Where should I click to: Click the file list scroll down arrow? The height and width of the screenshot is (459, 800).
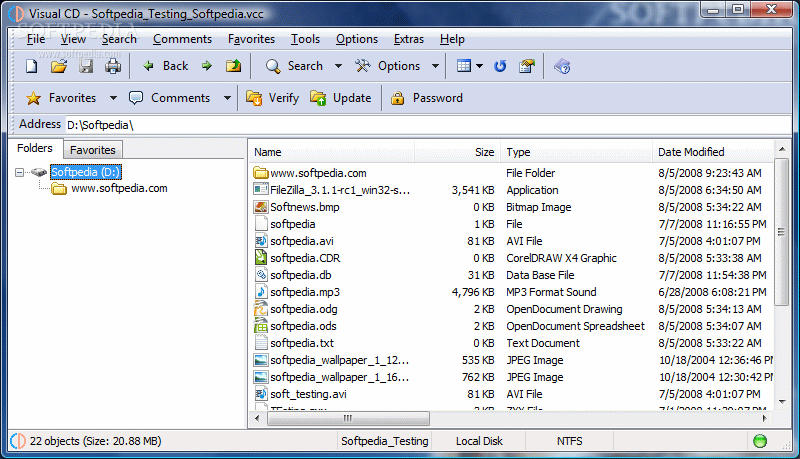(782, 402)
